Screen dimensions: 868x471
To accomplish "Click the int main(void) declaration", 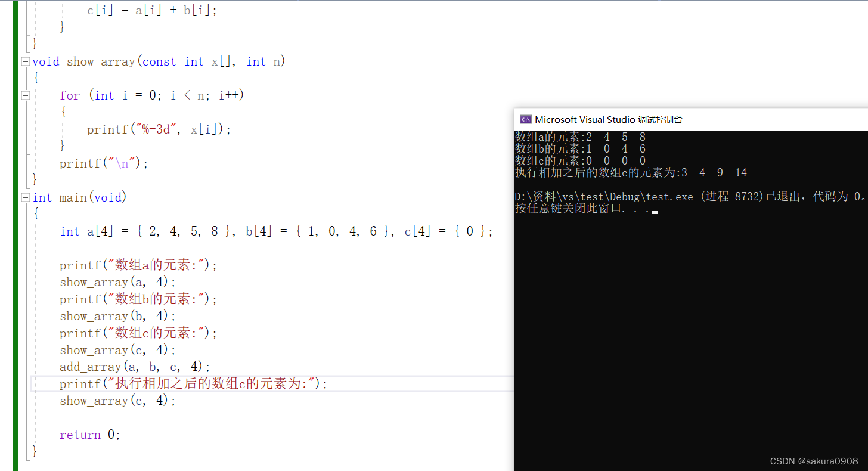I will tap(79, 197).
